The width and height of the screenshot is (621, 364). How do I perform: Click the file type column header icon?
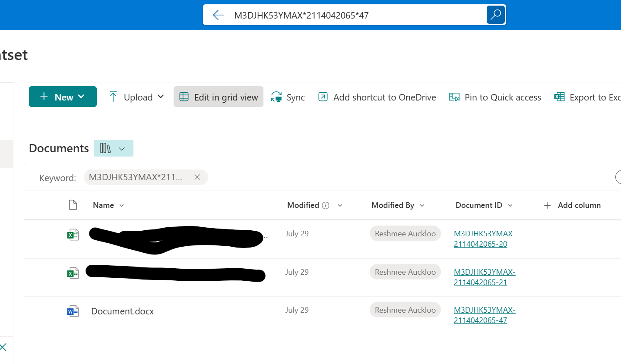pos(73,205)
